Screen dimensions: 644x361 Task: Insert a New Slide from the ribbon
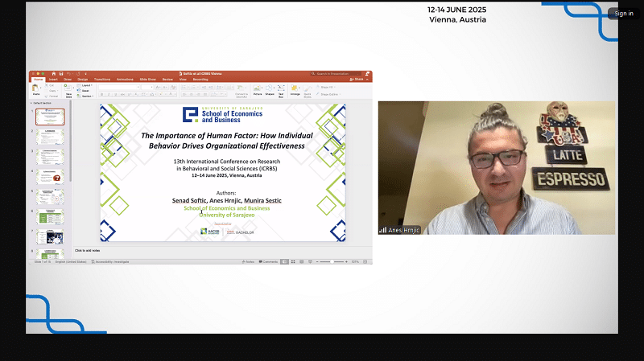pyautogui.click(x=68, y=89)
